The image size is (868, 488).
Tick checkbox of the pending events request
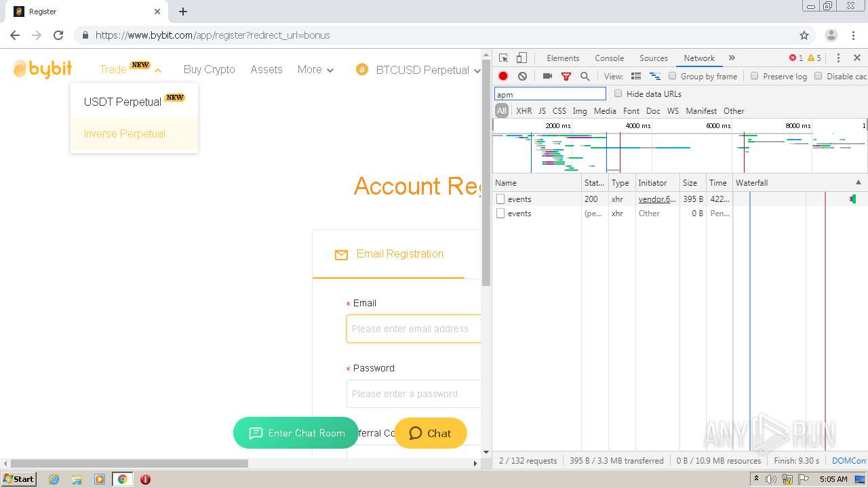pyautogui.click(x=500, y=213)
